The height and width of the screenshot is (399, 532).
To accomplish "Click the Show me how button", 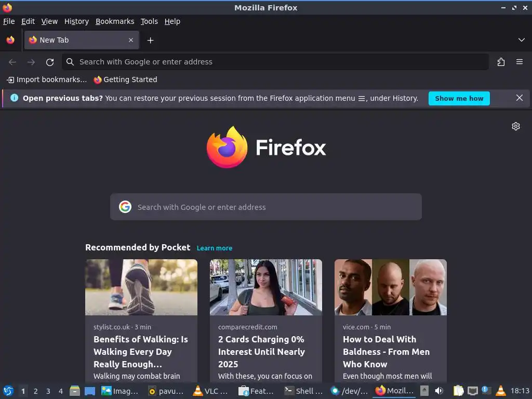I will pyautogui.click(x=459, y=98).
